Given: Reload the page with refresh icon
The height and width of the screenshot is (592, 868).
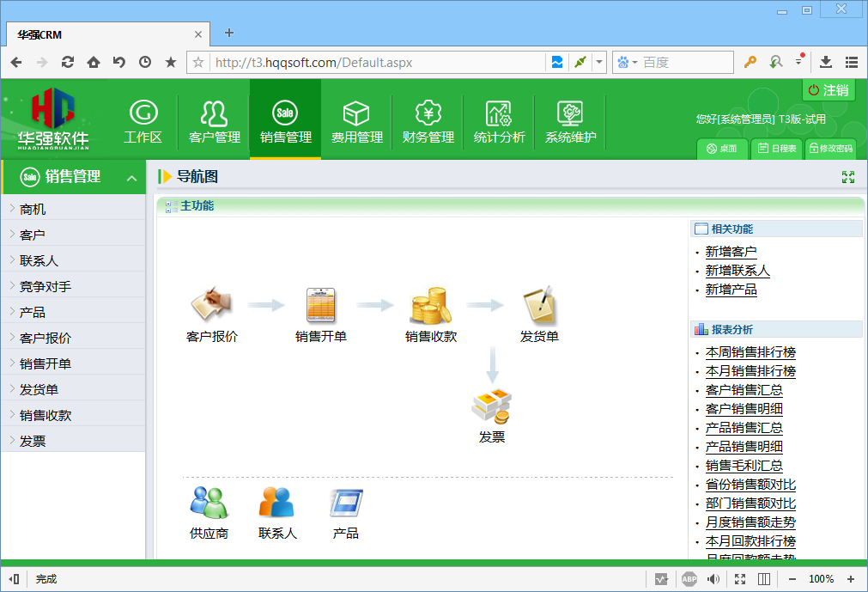Looking at the screenshot, I should click(68, 63).
